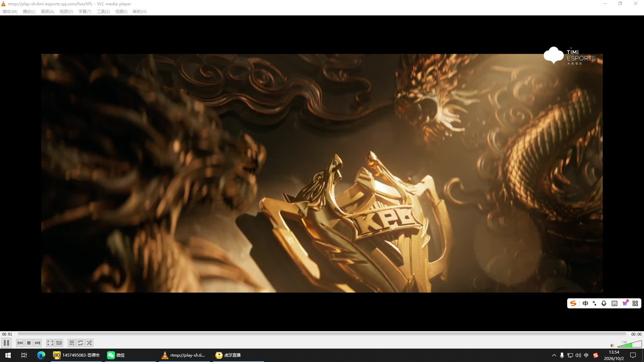Viewport: 644px width, 362px height.
Task: Open system tray microphone icon
Action: coord(562,355)
